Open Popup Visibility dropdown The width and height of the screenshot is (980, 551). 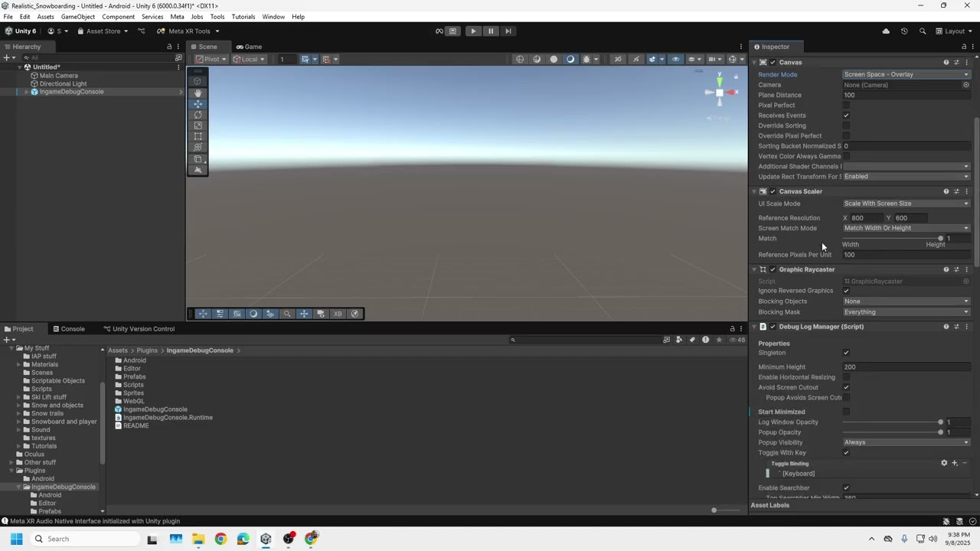[x=906, y=442]
